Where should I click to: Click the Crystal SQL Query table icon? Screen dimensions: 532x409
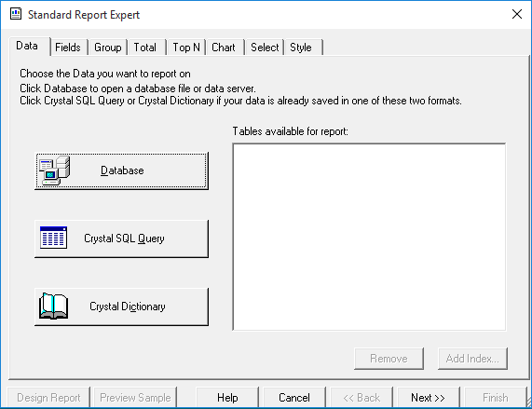[53, 238]
